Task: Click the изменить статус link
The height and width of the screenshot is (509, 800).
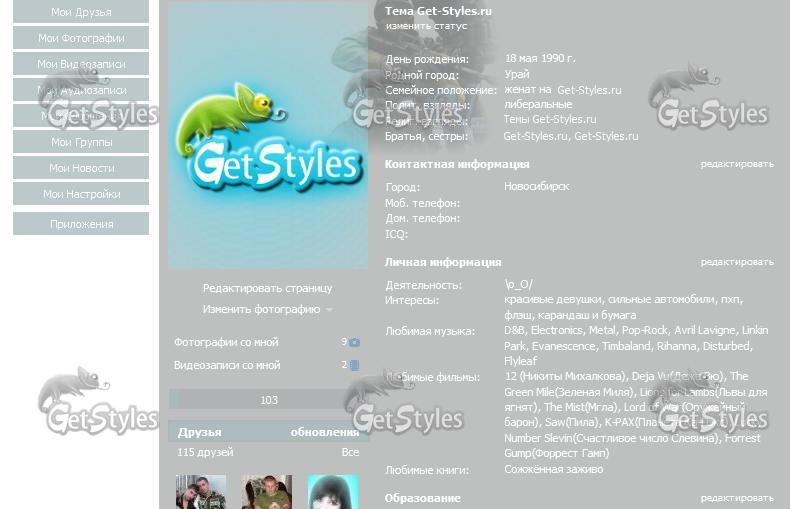Action: pos(426,27)
